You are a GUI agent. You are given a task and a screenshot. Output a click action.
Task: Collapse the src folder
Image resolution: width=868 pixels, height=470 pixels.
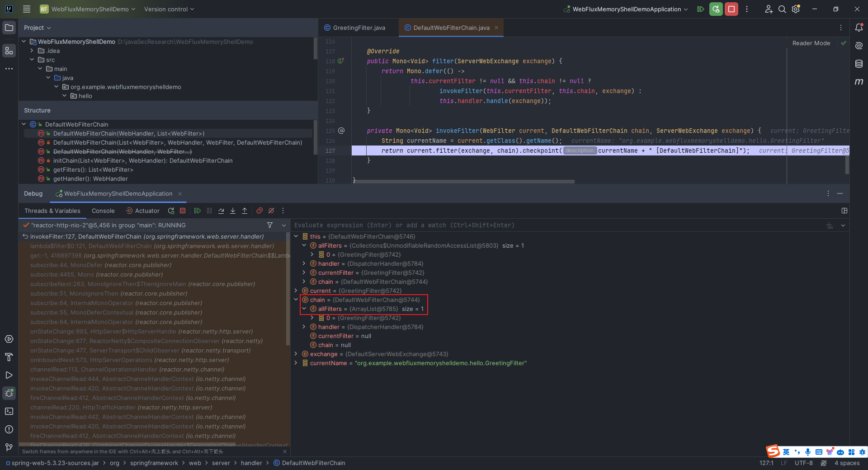[x=32, y=60]
